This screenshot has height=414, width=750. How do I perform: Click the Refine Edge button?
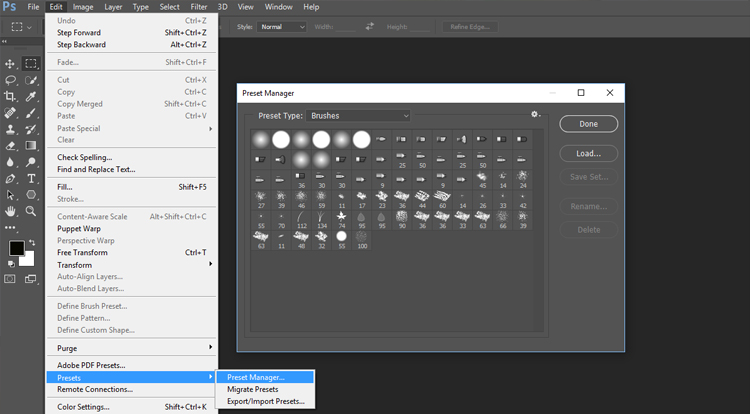[470, 27]
